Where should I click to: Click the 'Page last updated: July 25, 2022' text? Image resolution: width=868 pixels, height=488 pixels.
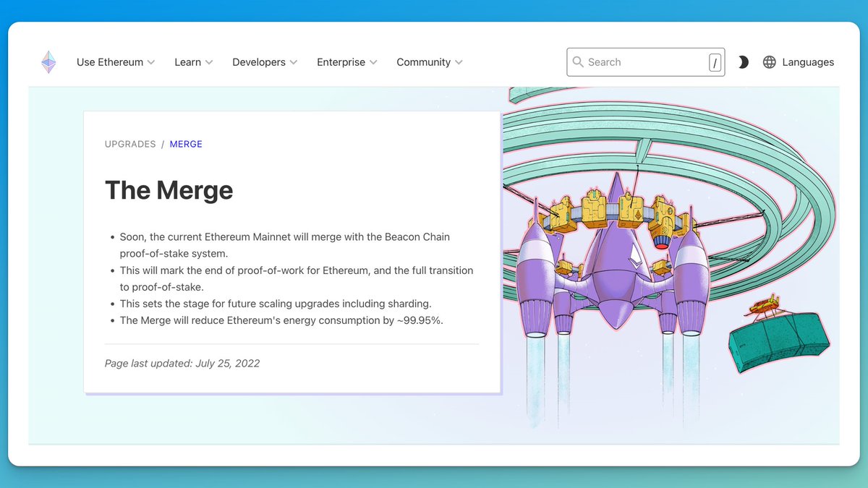[x=182, y=363]
